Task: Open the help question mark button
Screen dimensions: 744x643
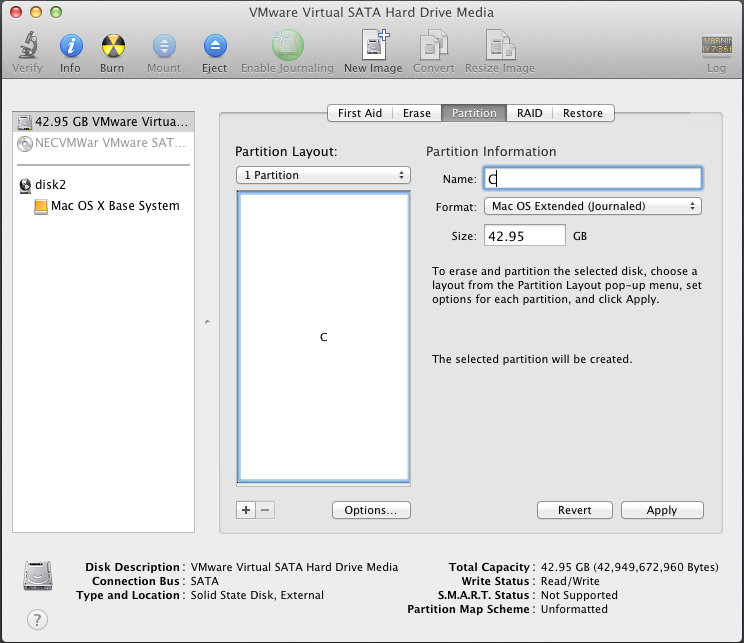Action: 37,619
